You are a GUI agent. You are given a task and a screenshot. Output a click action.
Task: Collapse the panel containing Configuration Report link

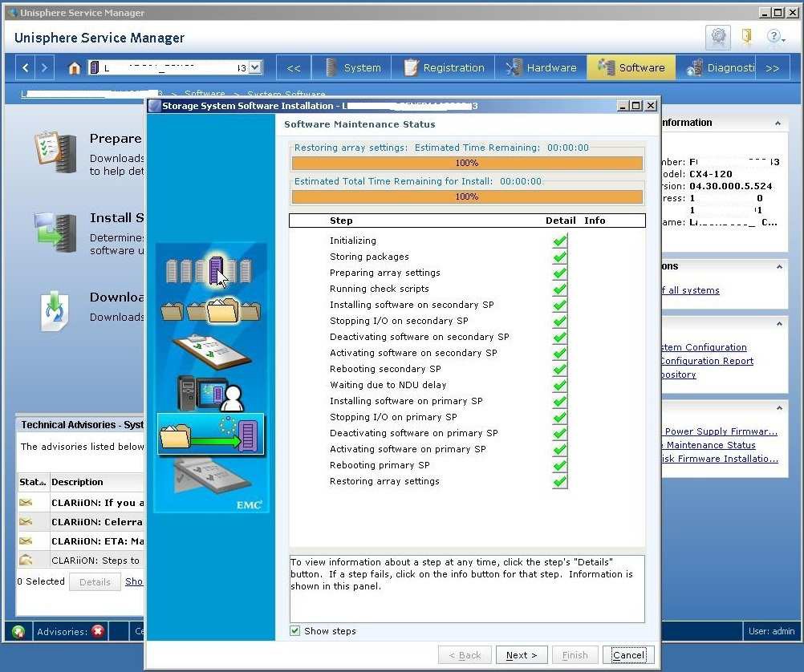(779, 323)
